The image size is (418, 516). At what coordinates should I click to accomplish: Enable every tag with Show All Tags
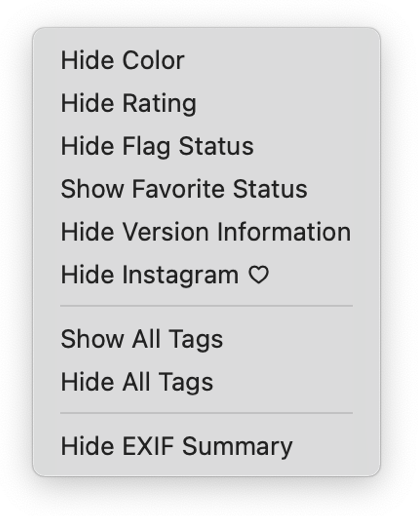(206, 339)
